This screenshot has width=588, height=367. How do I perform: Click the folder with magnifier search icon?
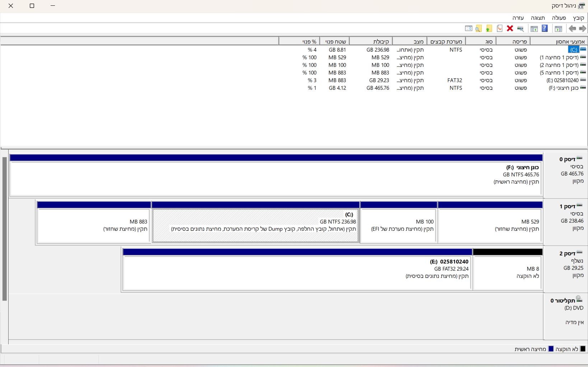(x=479, y=28)
